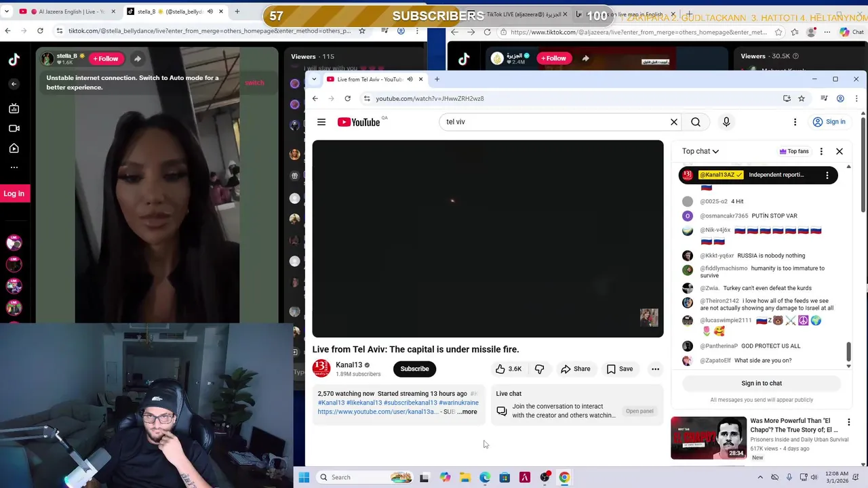Go back in the YouTube browser window
The height and width of the screenshot is (488, 868).
coord(315,98)
